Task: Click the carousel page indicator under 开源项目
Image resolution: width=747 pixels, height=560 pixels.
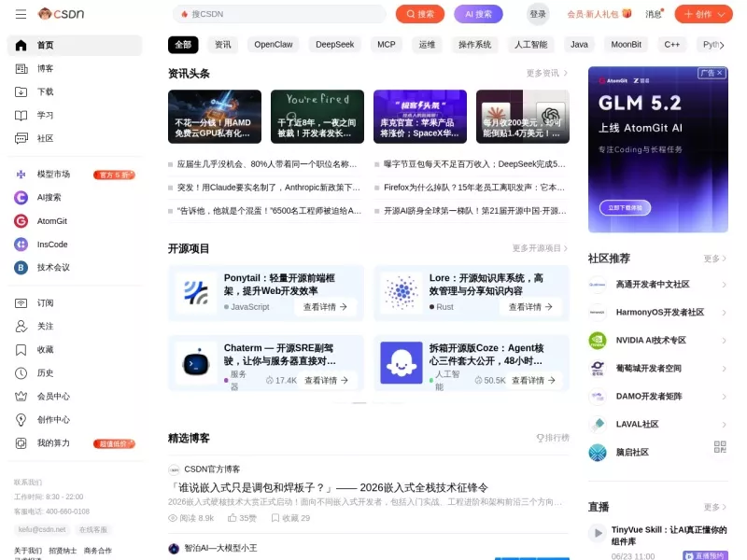Action: coord(359,403)
